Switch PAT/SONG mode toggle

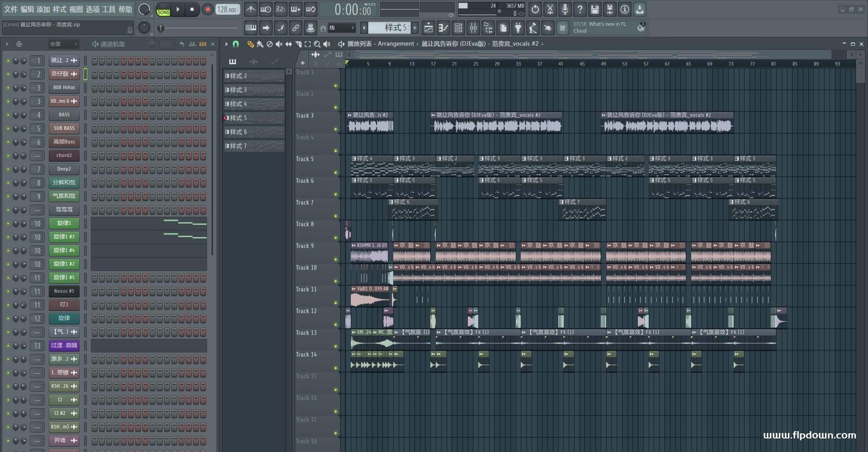pos(164,10)
